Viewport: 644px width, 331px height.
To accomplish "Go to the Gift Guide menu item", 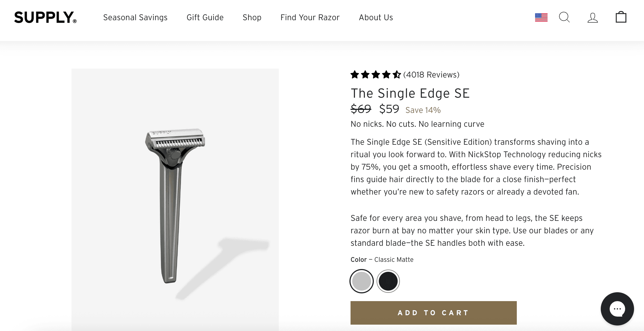I will click(205, 17).
